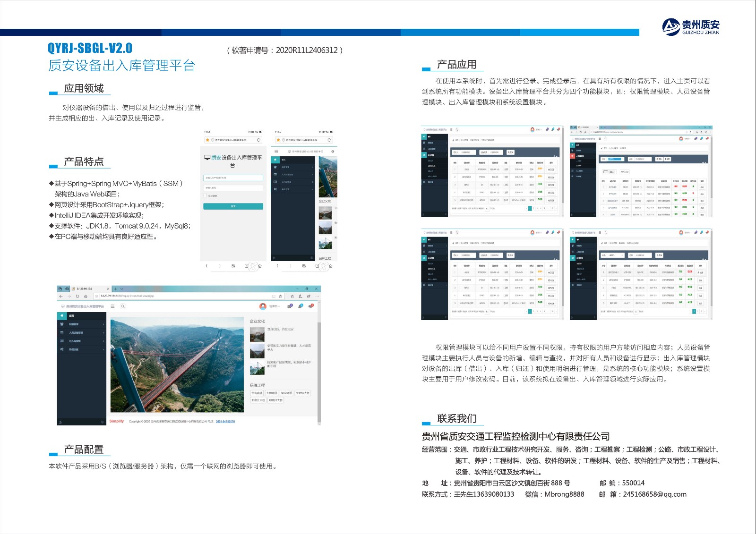The image size is (756, 534).
Task: Click the favorites star inside the large desktop browser address bar
Action: pos(280,296)
